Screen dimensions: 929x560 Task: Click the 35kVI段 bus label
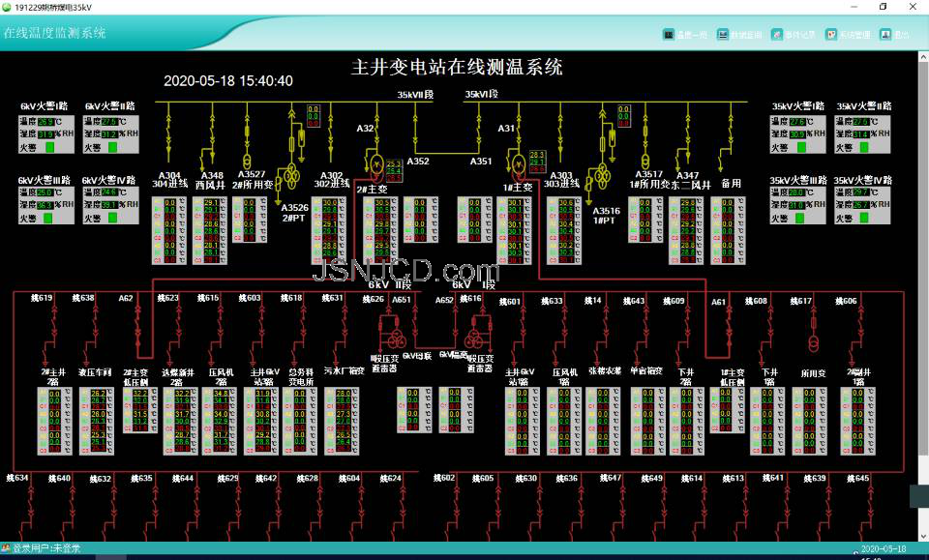point(482,94)
